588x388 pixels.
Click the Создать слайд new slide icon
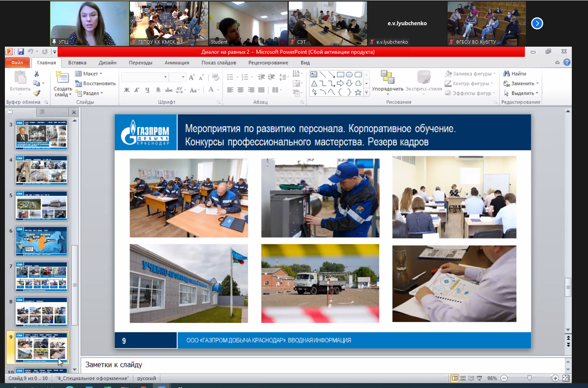[x=62, y=77]
